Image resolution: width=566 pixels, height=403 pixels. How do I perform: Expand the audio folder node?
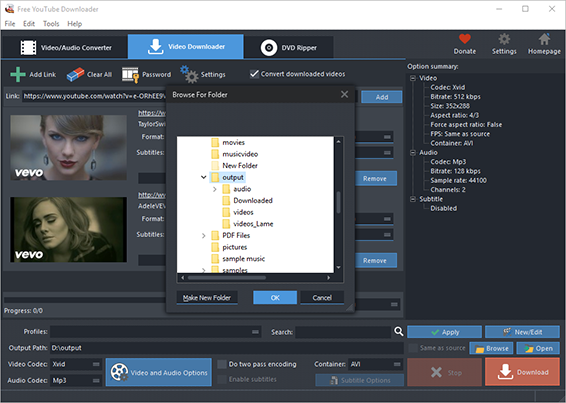click(214, 189)
